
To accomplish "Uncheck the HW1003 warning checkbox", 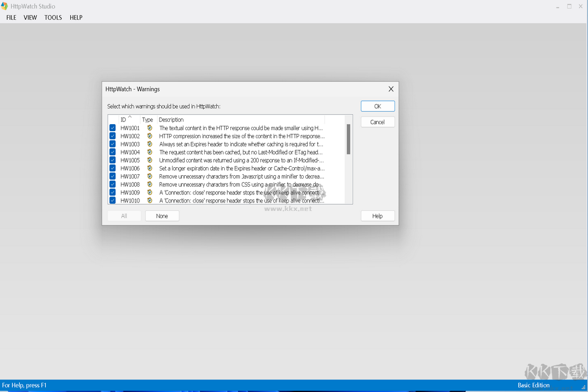I will point(113,144).
